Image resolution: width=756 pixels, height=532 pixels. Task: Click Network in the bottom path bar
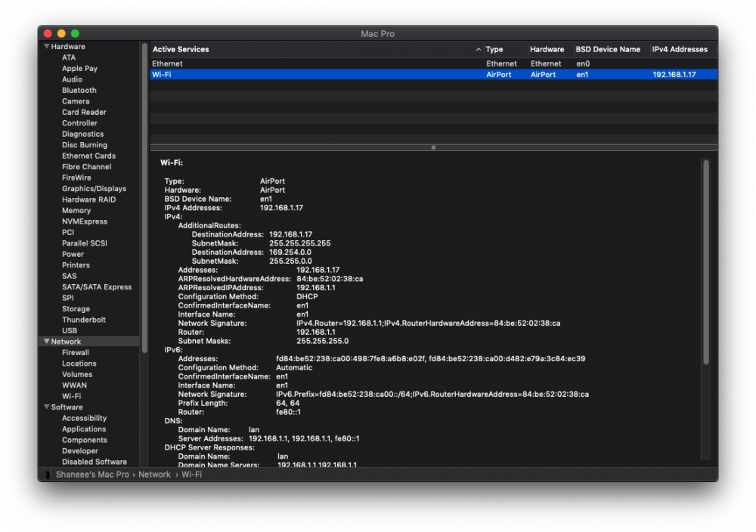coord(154,474)
